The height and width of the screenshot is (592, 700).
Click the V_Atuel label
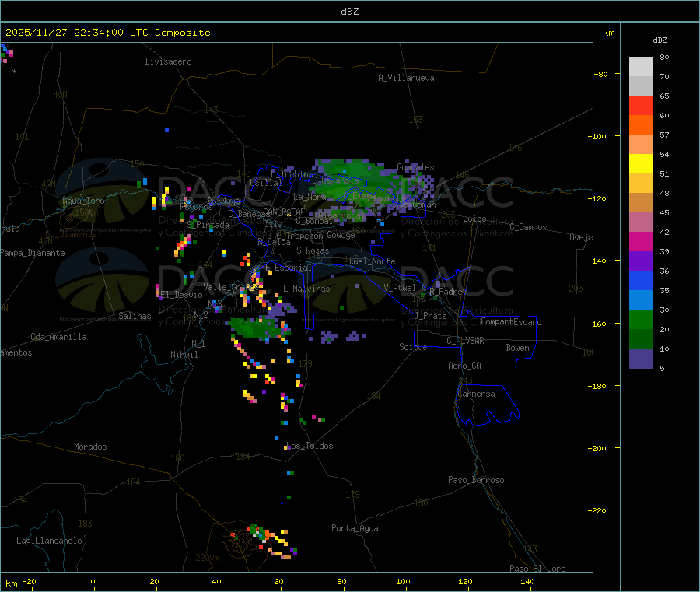point(400,288)
